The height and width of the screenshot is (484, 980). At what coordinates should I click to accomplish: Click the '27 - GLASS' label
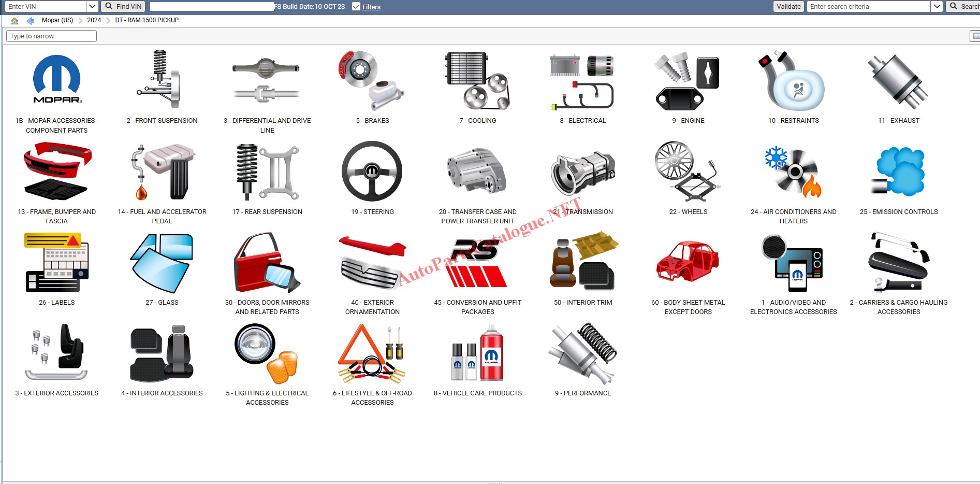162,303
